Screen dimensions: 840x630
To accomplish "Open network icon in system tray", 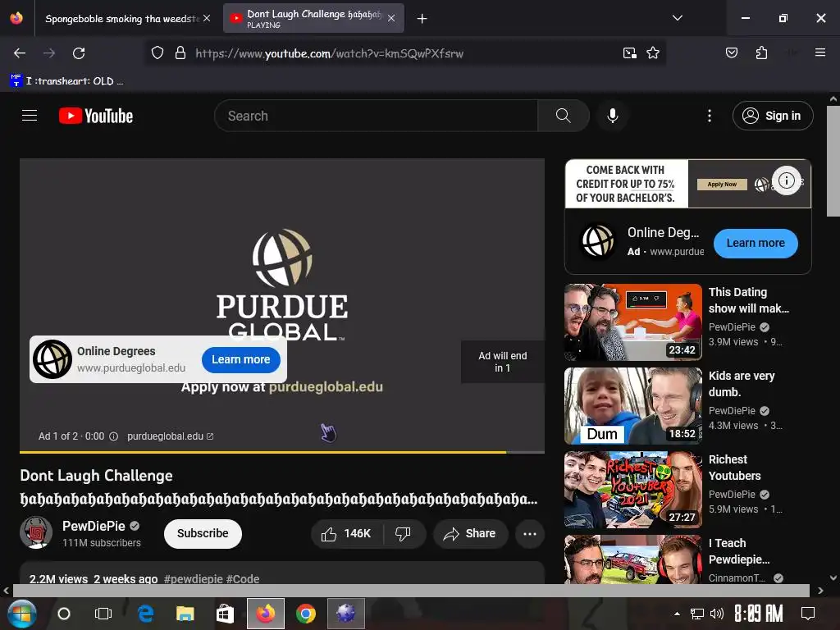I will 696,614.
